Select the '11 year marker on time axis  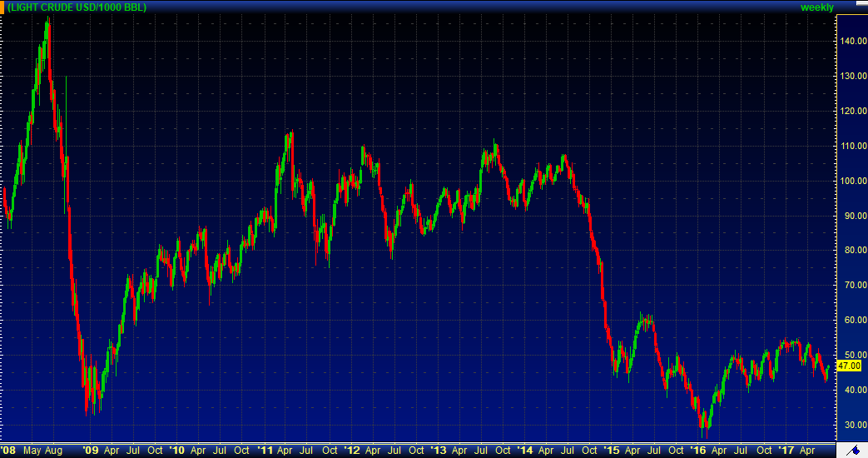point(265,451)
